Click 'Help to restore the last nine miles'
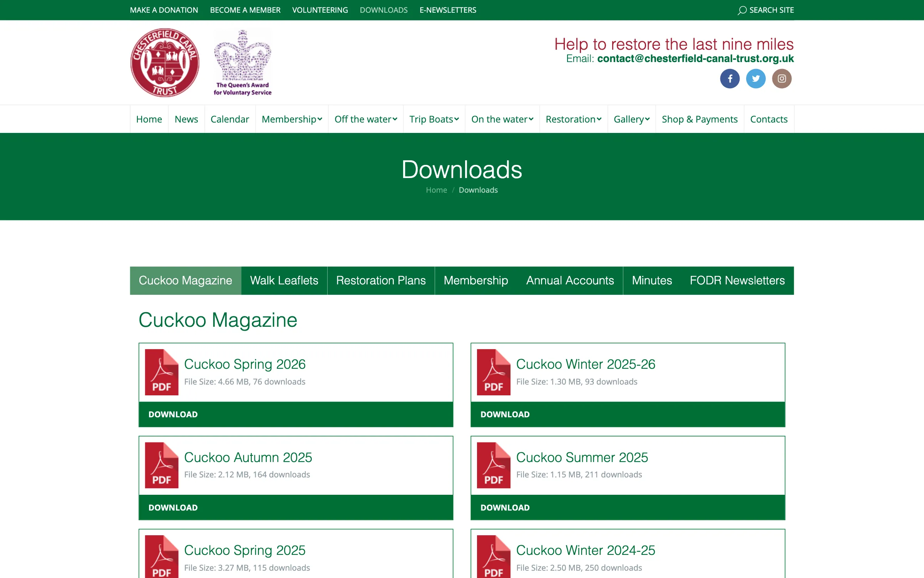The width and height of the screenshot is (924, 578). 674,44
